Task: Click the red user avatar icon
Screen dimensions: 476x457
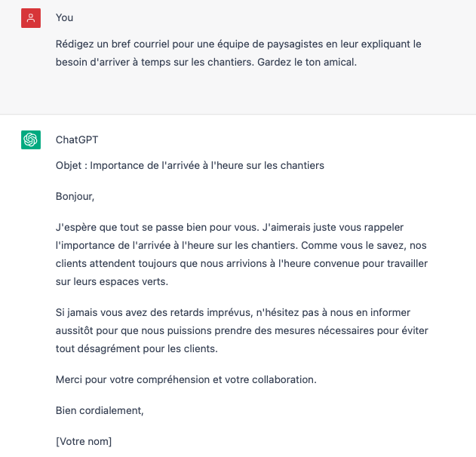Action: pos(31,18)
